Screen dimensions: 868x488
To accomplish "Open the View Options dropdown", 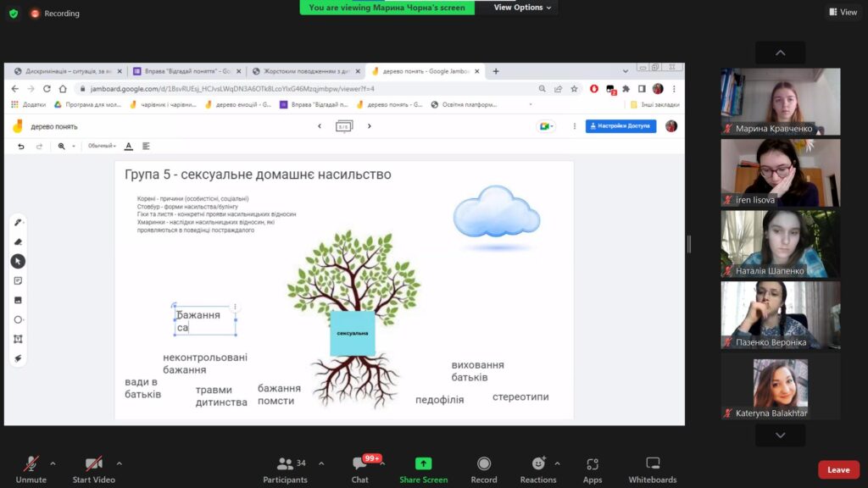I will tap(523, 8).
